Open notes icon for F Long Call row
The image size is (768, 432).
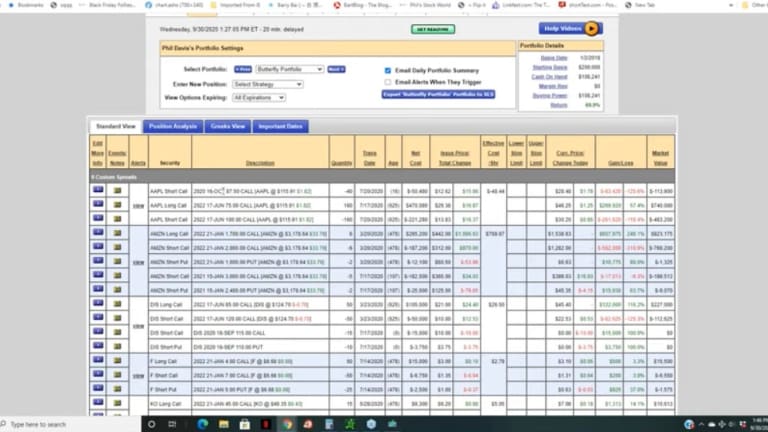coord(118,361)
